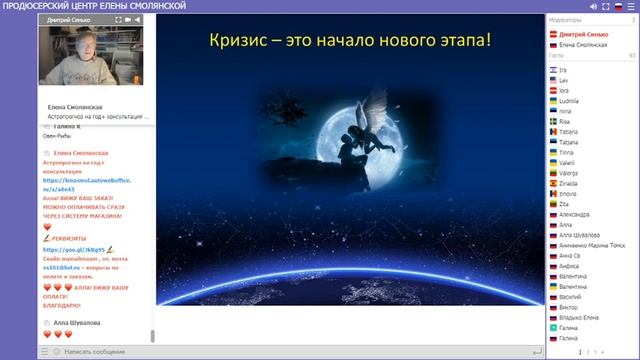The height and width of the screenshot is (360, 640).
Task: Focus the Написать сообщение message field
Action: tap(296, 351)
